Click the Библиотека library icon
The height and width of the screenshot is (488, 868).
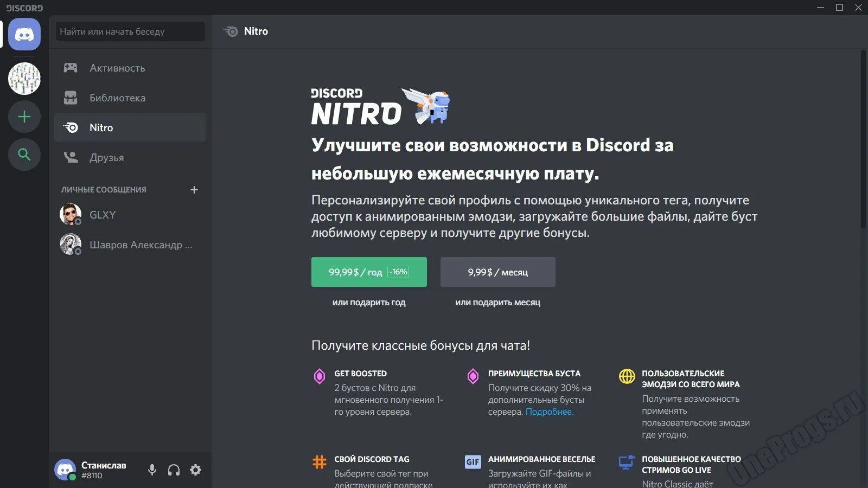click(x=71, y=98)
